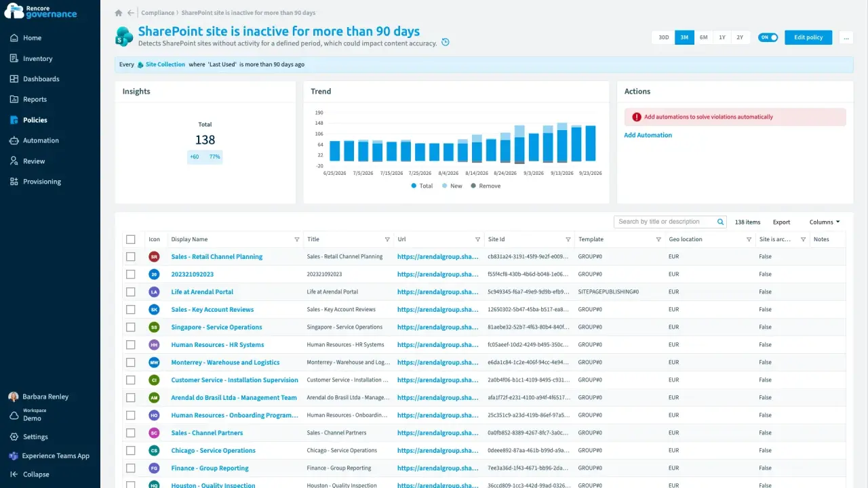This screenshot has height=488, width=868.
Task: Open the Experience Teams App
Action: click(x=50, y=456)
